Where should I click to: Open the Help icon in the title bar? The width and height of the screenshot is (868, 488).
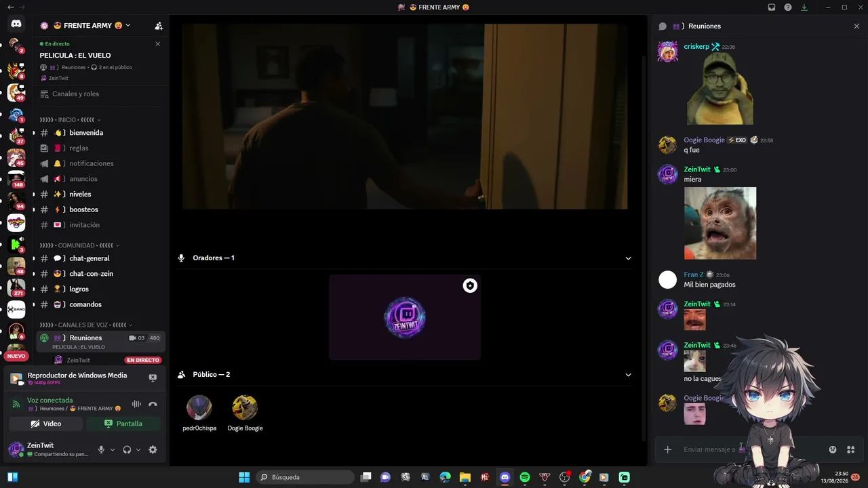pyautogui.click(x=788, y=7)
